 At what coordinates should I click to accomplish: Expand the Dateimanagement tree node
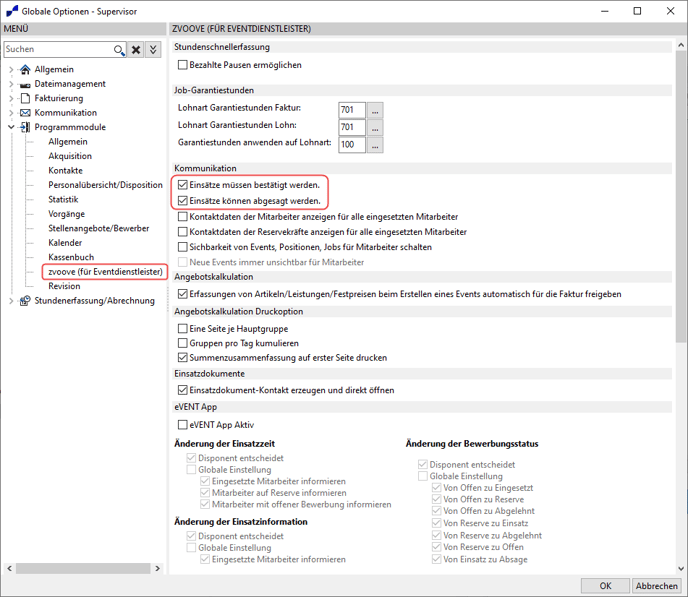[x=11, y=84]
